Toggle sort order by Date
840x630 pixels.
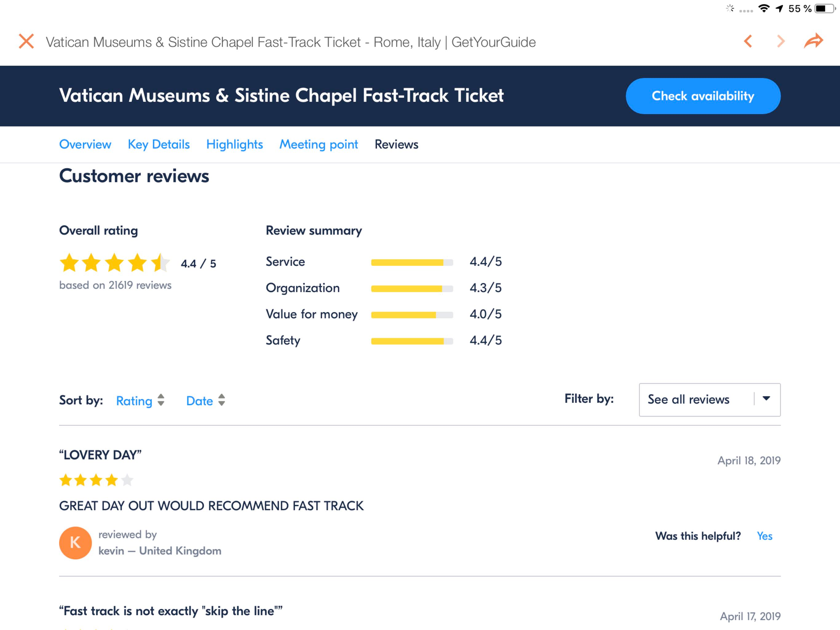click(x=205, y=401)
